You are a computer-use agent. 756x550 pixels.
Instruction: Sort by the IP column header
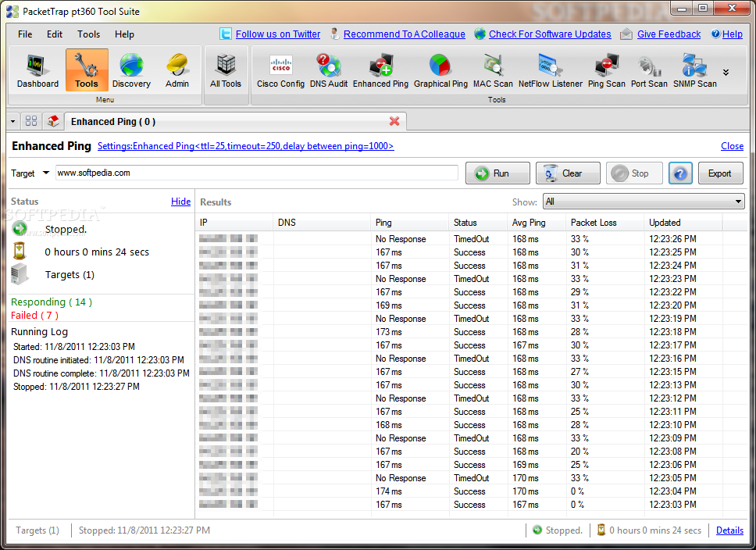tap(235, 223)
